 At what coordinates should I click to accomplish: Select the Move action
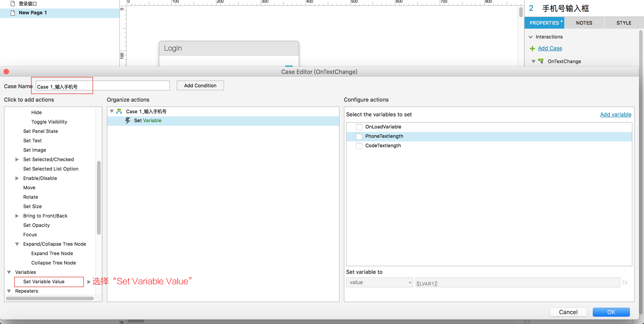(29, 188)
